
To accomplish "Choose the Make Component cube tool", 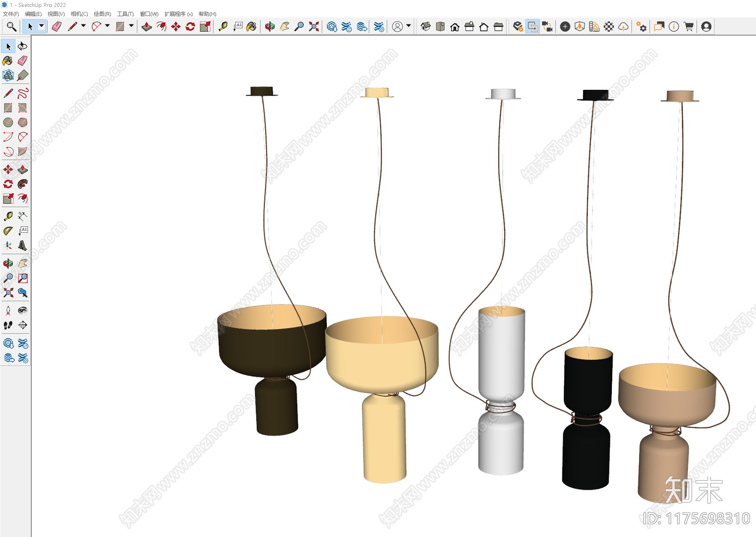I will click(x=8, y=75).
